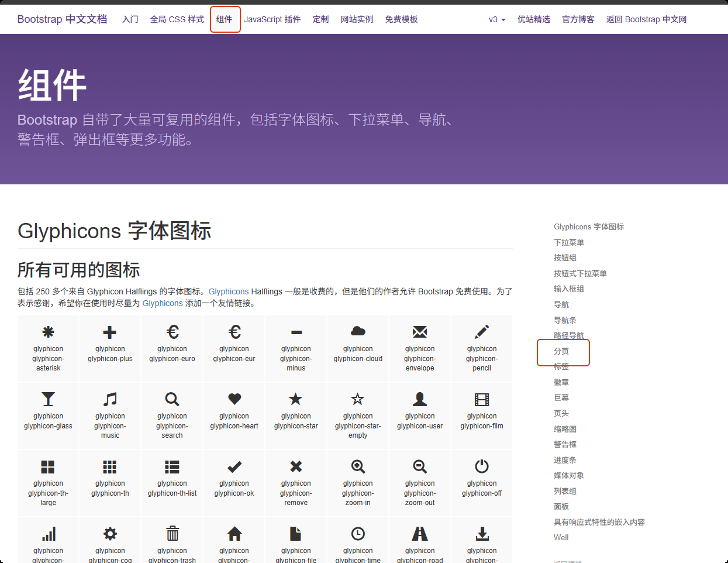Select the glyphicon-music note icon
Viewport: 728px width, 563px height.
110,399
